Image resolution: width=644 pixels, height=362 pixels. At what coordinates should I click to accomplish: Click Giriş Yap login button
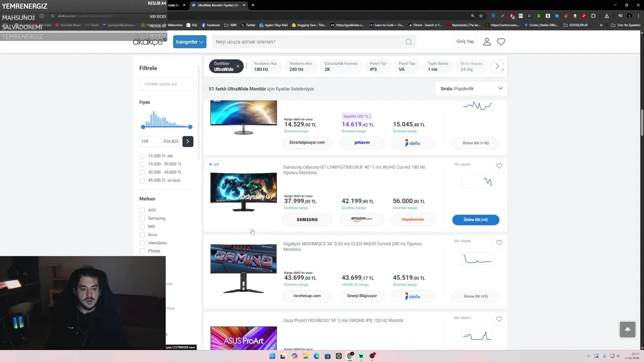(x=465, y=42)
